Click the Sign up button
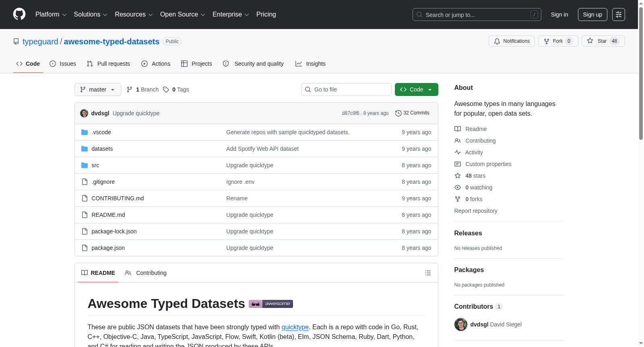The image size is (644, 347). click(x=592, y=15)
